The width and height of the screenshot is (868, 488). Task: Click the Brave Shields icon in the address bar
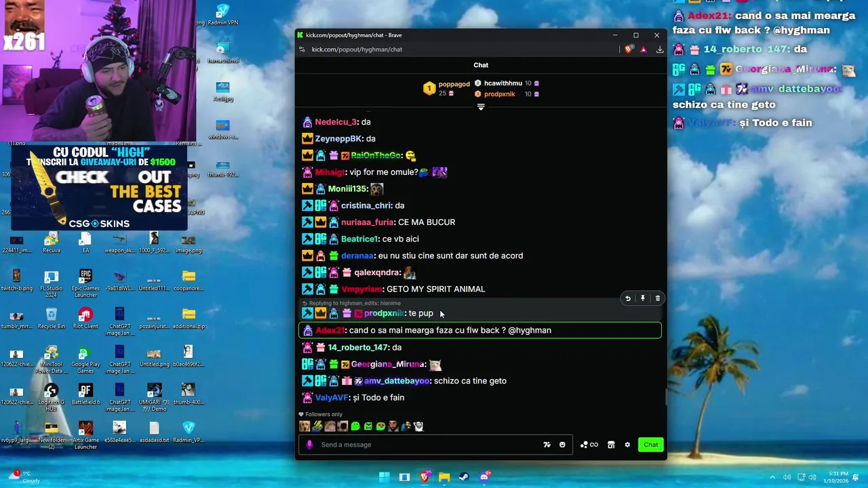629,49
